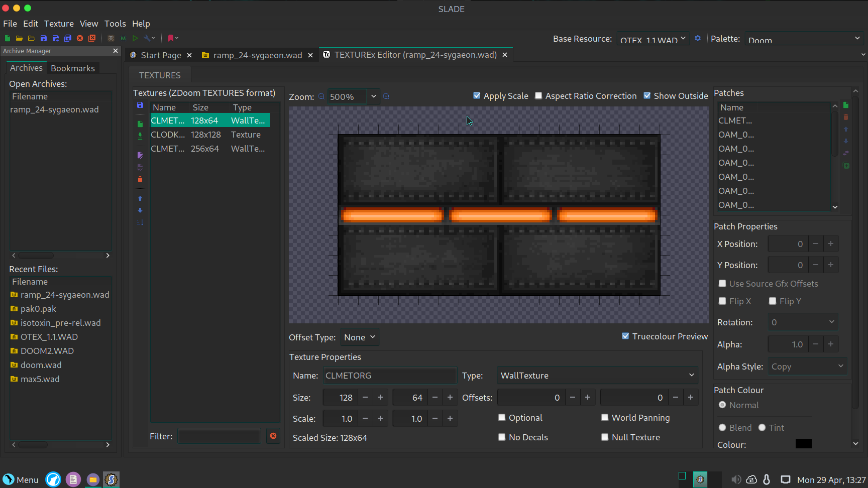Click the texture Name field CLMETORG
The image size is (868, 488).
tap(389, 375)
